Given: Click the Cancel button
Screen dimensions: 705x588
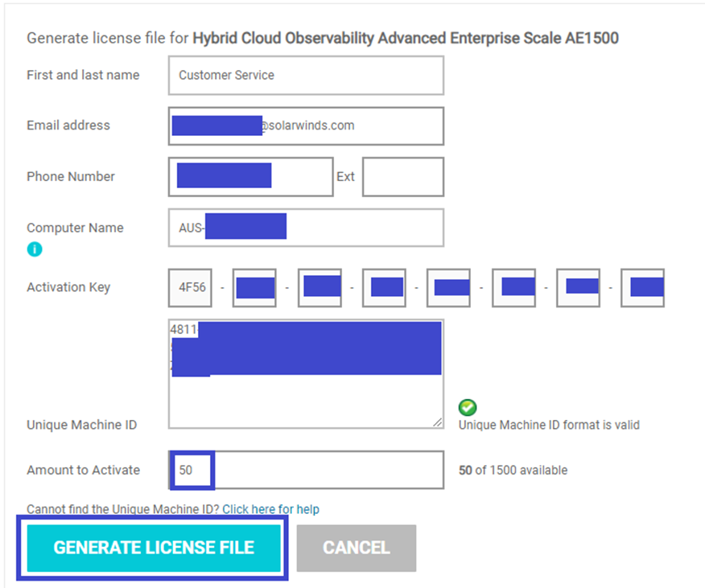Looking at the screenshot, I should [x=356, y=548].
